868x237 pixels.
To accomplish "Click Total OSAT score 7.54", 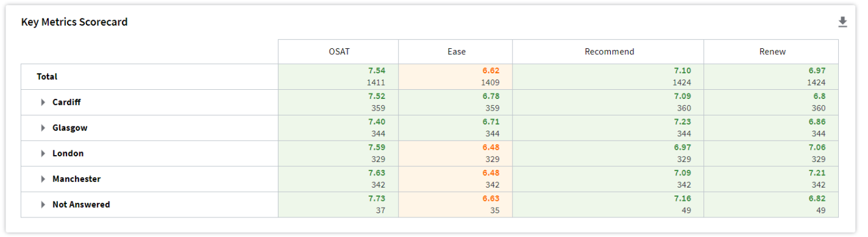I will (377, 71).
